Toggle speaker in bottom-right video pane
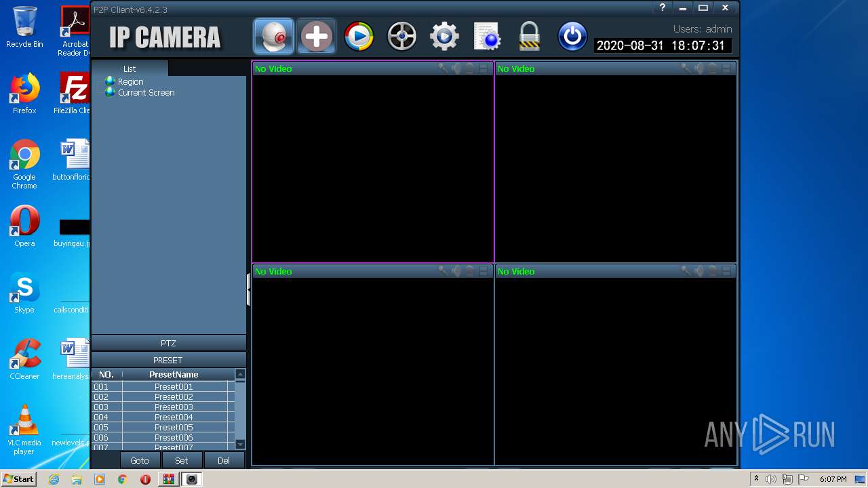 (699, 271)
